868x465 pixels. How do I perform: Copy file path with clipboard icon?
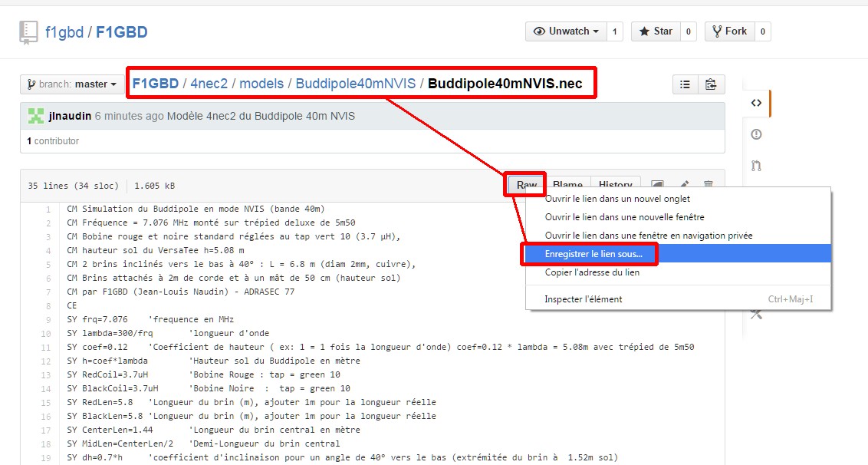(x=711, y=84)
